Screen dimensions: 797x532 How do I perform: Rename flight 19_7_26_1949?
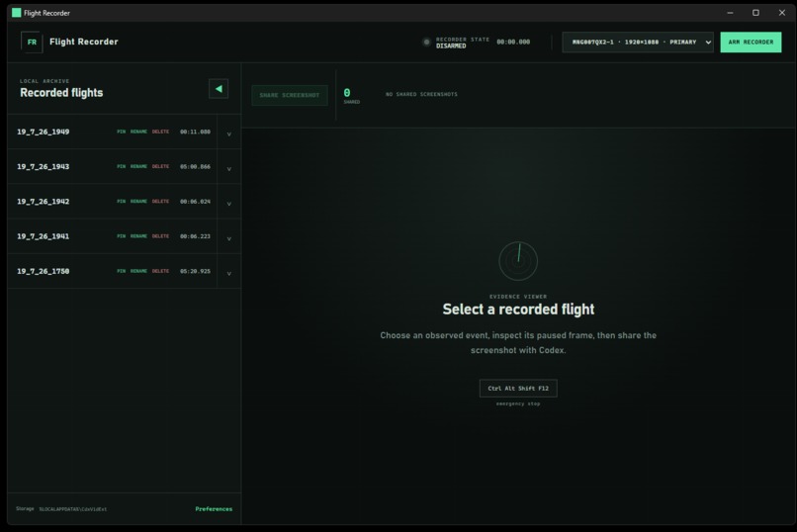pos(138,132)
